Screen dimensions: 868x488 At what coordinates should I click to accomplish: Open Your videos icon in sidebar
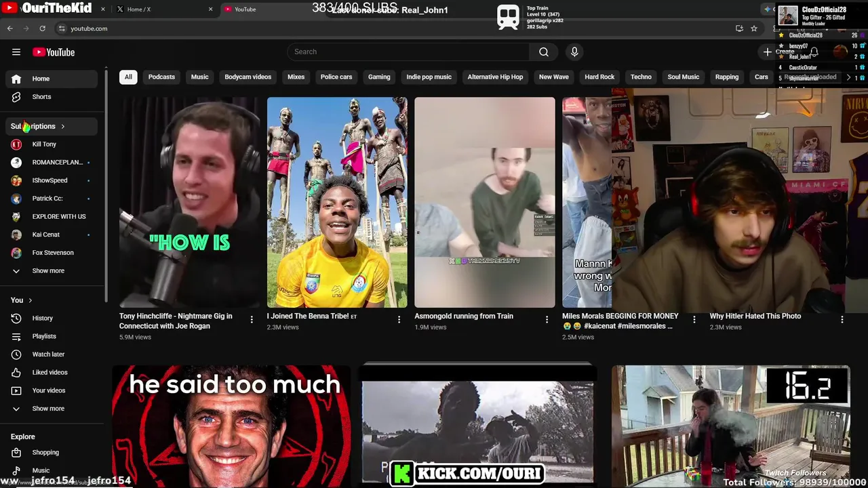tap(16, 390)
